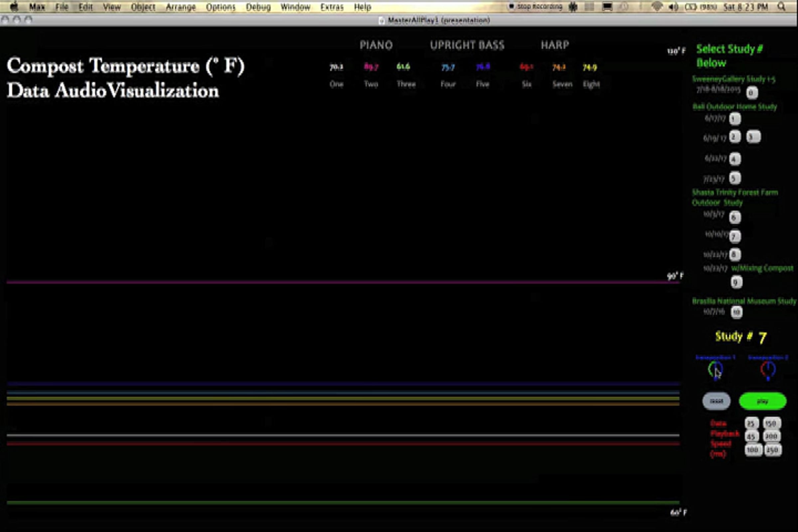Open the Object menu

[x=143, y=7]
